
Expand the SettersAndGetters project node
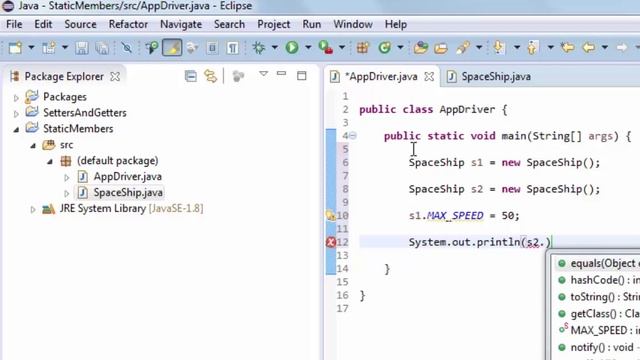coord(16,114)
